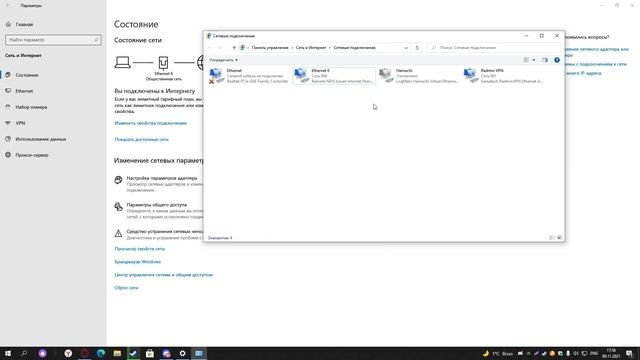This screenshot has height=360, width=640.
Task: Open volume control in system tray
Action: 576,353
